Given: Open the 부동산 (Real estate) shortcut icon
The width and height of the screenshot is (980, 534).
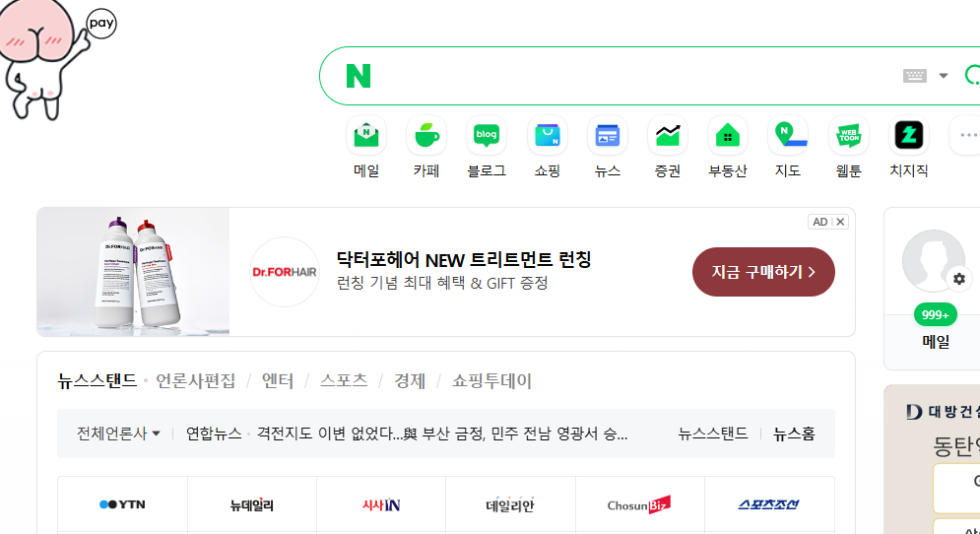Looking at the screenshot, I should (x=728, y=135).
